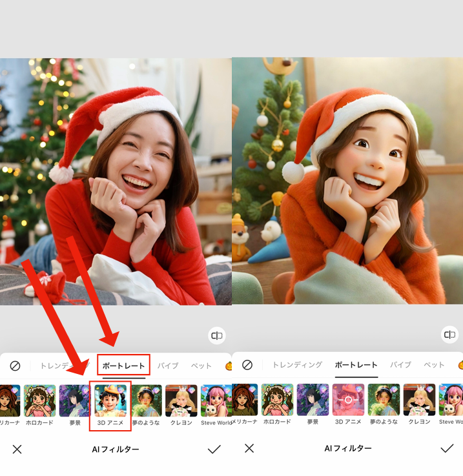Screen dimensions: 463x476
Task: Confirm with the checkmark on left screen
Action: [x=214, y=449]
